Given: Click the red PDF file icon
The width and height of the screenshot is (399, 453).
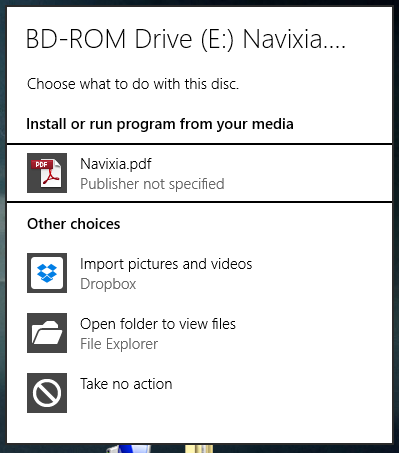Looking at the screenshot, I should (47, 173).
